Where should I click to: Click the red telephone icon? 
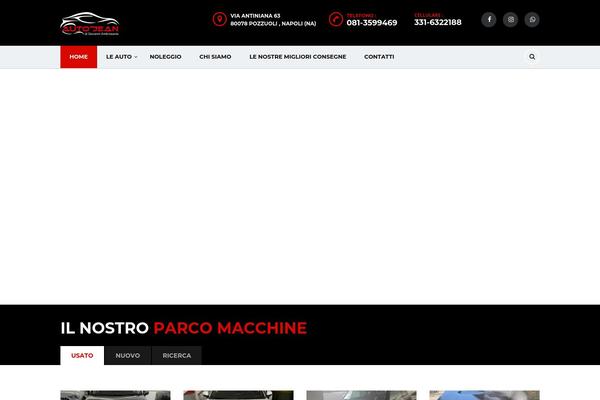(x=336, y=19)
